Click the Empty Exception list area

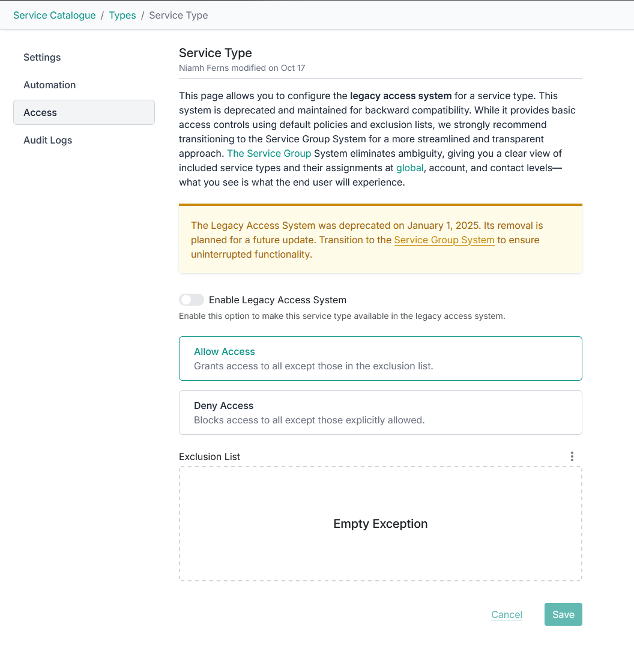(x=380, y=524)
